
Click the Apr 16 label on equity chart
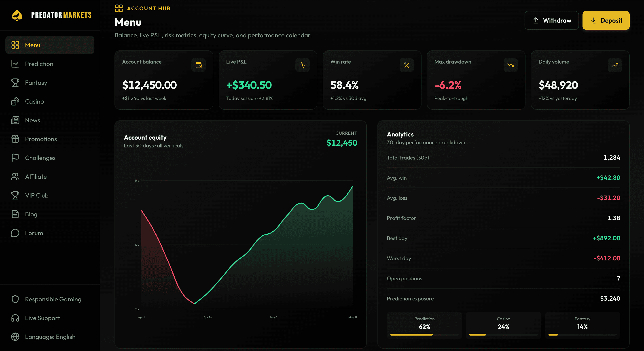tap(207, 317)
